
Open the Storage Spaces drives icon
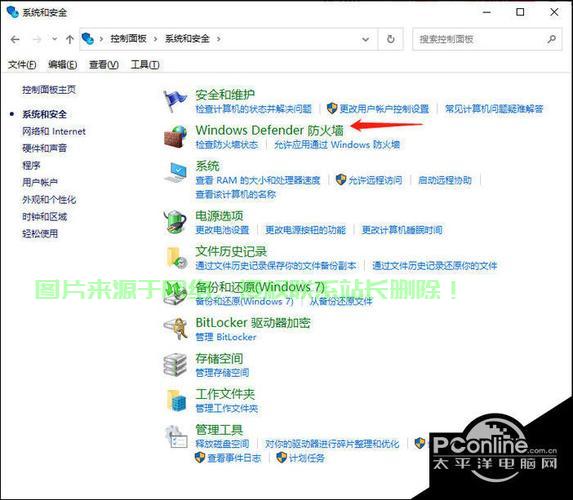pos(175,364)
